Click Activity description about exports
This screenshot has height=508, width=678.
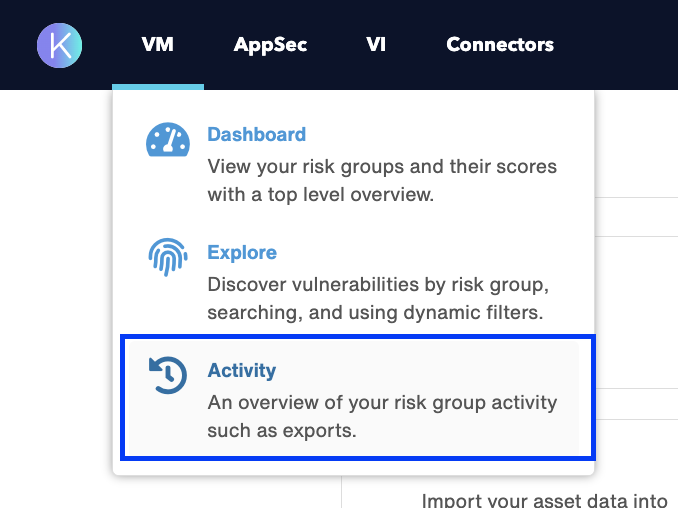[x=382, y=417]
